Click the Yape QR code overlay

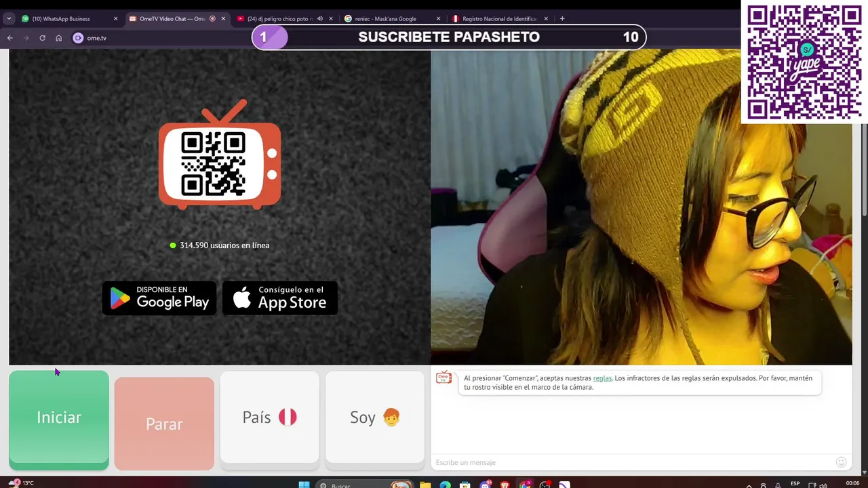pyautogui.click(x=804, y=62)
